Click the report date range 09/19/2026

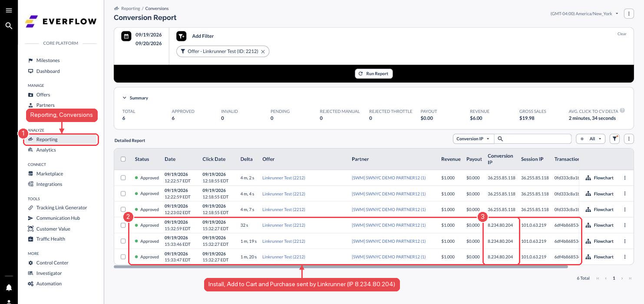149,35
